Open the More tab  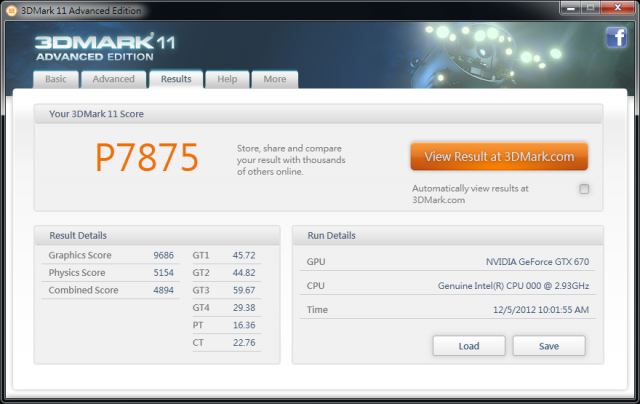[x=275, y=79]
